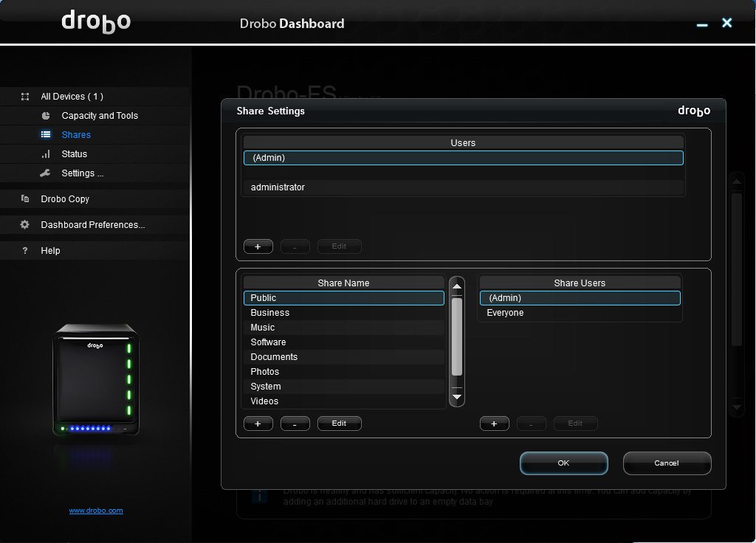Open Drobo Copy in the sidebar
The width and height of the screenshot is (756, 543).
65,199
